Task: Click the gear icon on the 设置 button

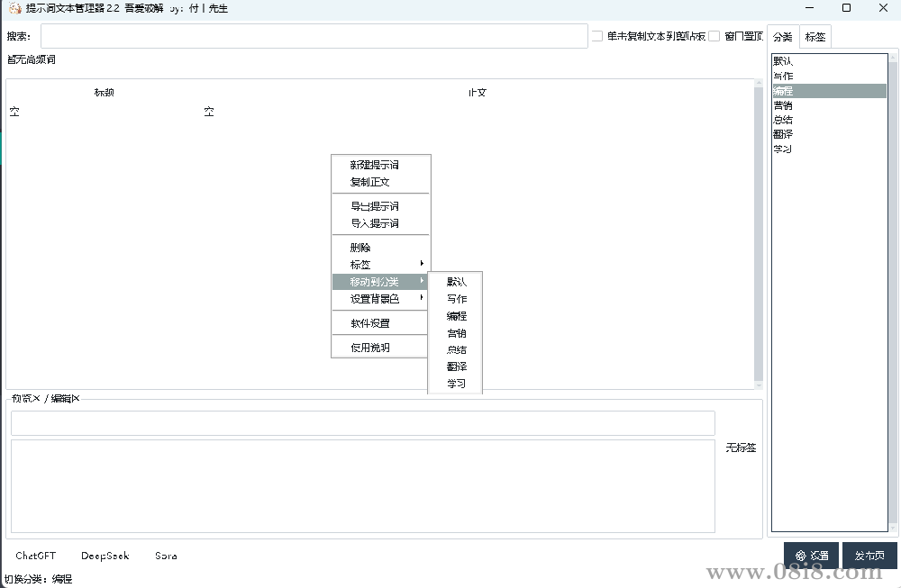Action: 800,556
